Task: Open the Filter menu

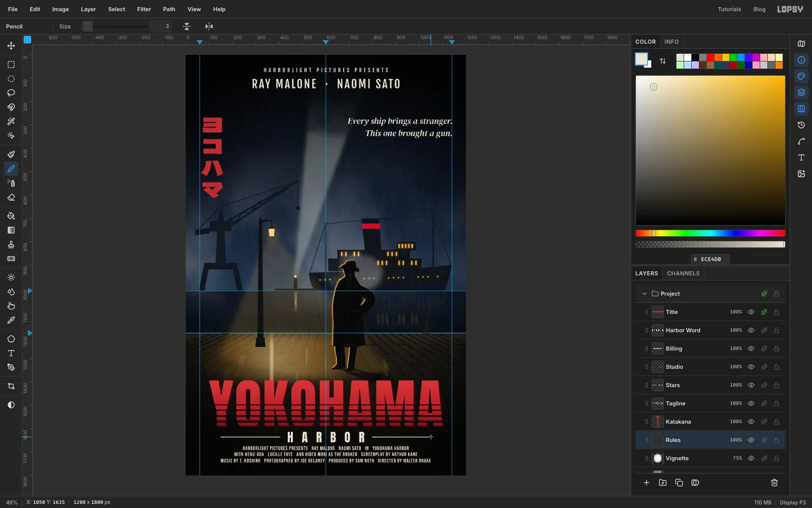Action: 144,9
